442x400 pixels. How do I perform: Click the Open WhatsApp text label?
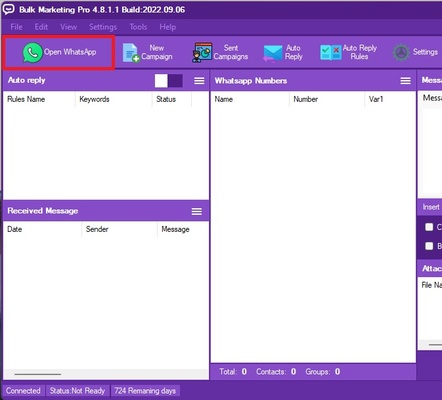[x=70, y=52]
